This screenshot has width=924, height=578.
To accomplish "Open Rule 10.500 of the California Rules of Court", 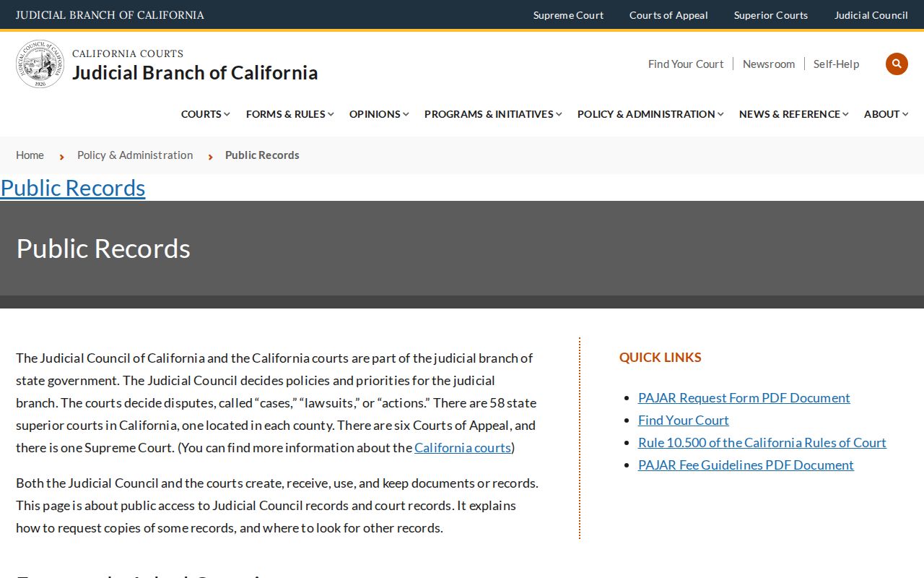I will pyautogui.click(x=762, y=442).
